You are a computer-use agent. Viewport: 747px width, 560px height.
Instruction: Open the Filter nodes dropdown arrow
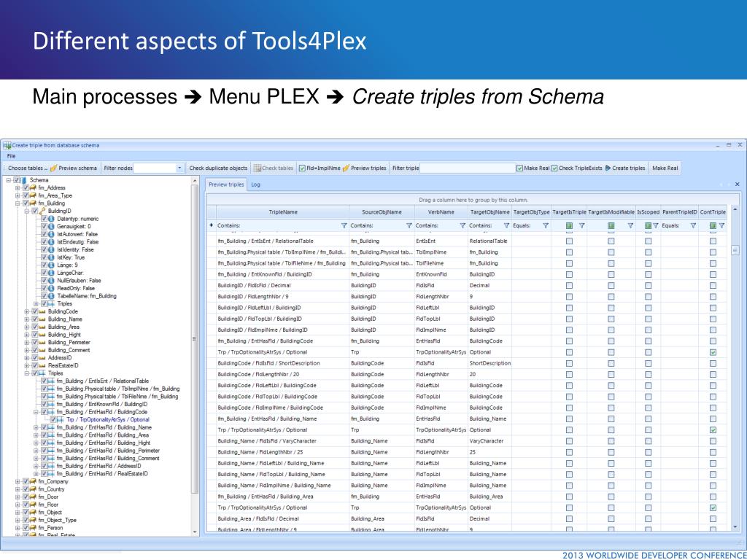point(179,168)
